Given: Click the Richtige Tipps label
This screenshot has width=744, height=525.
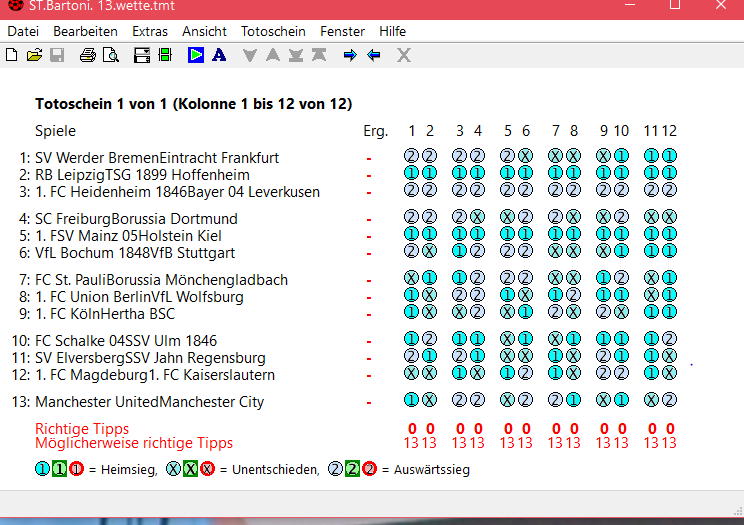Looking at the screenshot, I should coord(82,429).
